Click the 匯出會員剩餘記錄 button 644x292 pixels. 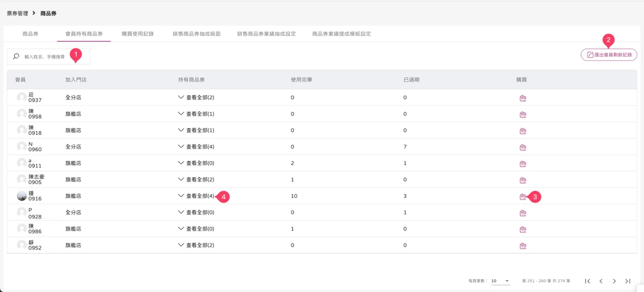pos(609,55)
